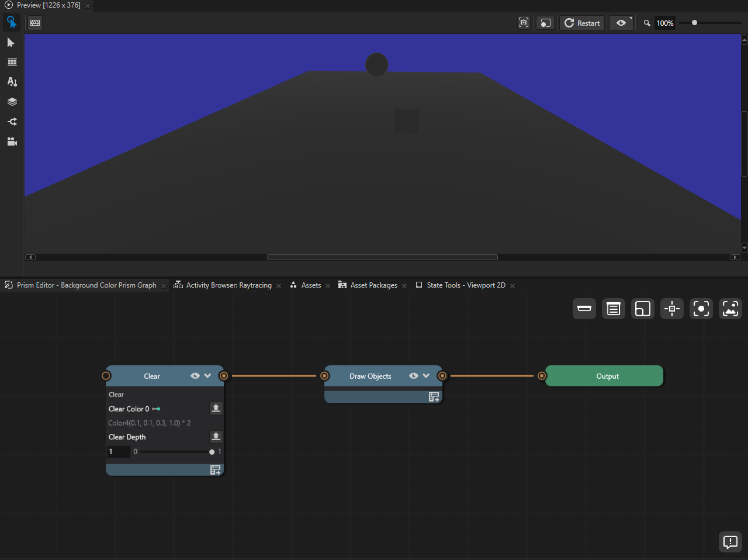Select the arrow selection tool
Viewport: 748px width, 560px height.
pos(11,43)
